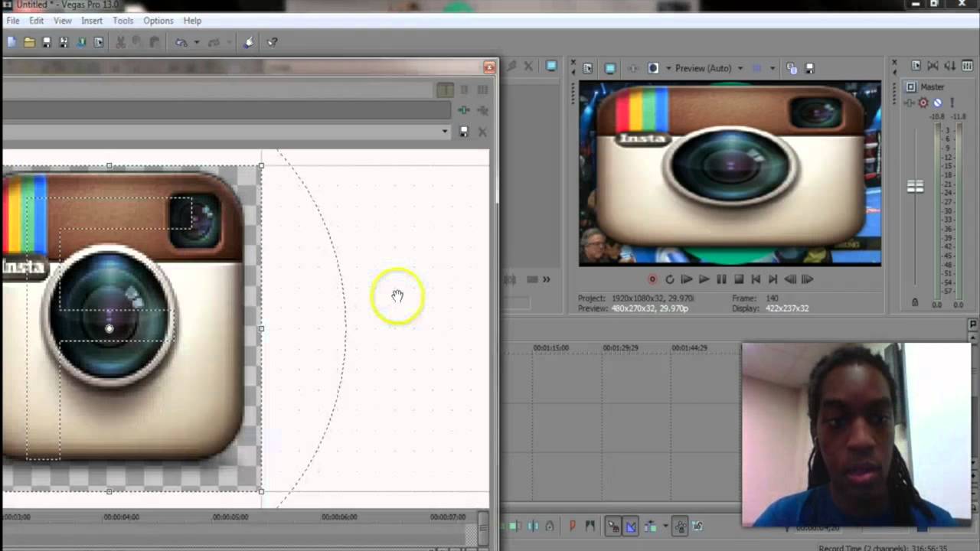The height and width of the screenshot is (551, 980).
Task: Click Play From Start under the preview
Action: point(687,279)
